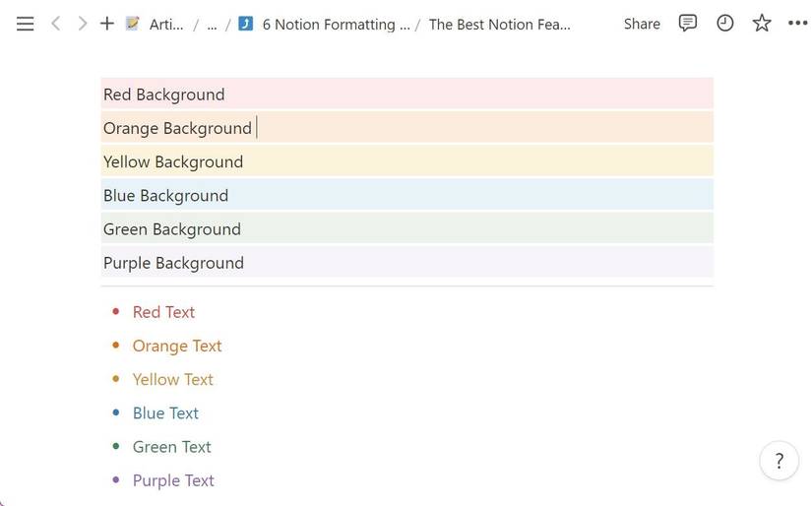Favorite this page with the star
The image size is (812, 506).
(x=762, y=24)
